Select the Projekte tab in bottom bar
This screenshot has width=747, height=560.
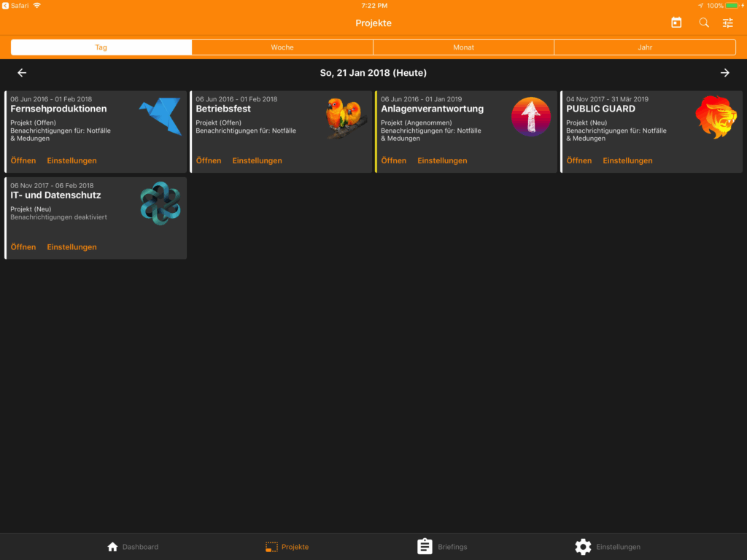[x=287, y=547]
